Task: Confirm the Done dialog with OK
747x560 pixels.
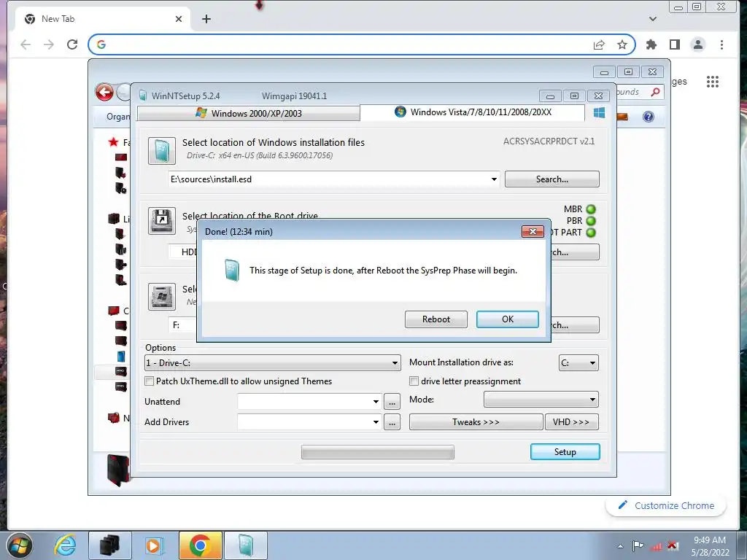Action: tap(508, 319)
